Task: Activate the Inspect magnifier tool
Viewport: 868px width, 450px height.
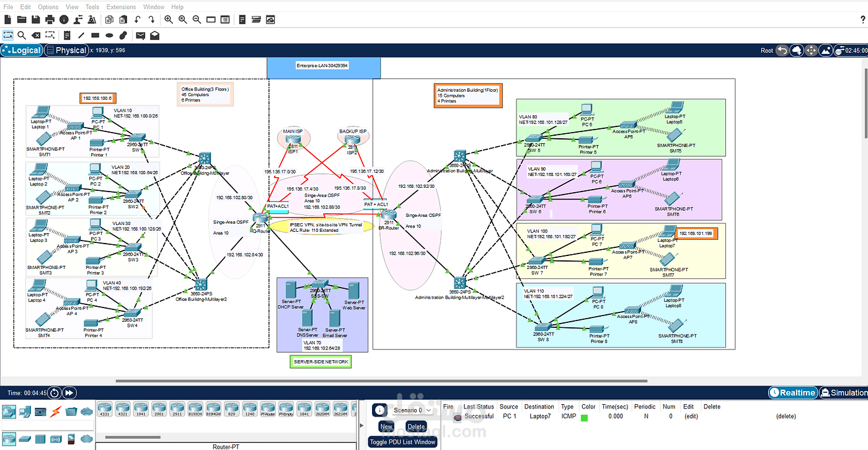Action: [x=22, y=35]
